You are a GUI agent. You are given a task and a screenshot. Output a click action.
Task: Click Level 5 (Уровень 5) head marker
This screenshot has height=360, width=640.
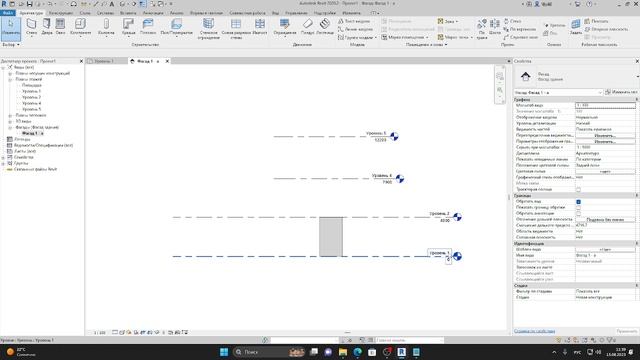394,136
